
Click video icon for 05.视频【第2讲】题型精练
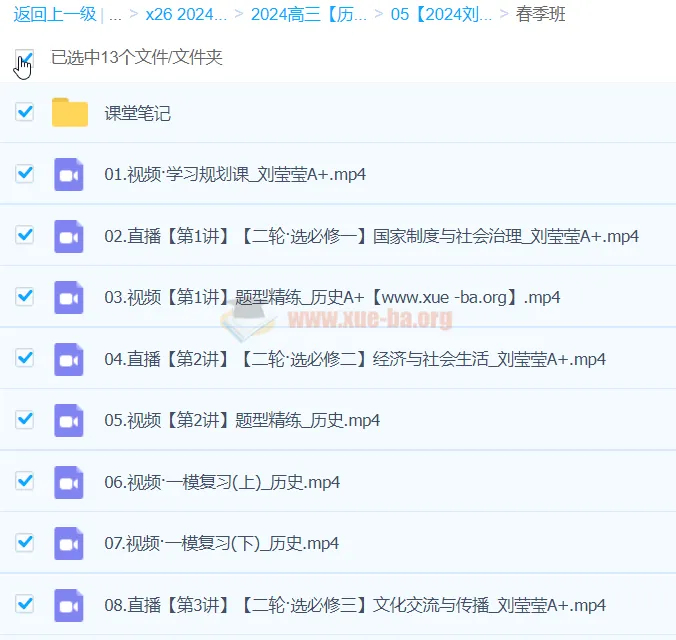tap(69, 420)
